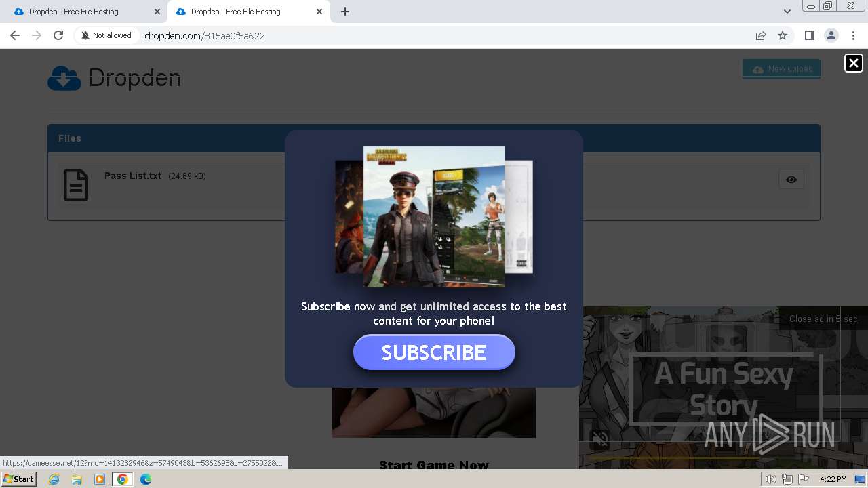Click the address bar URL
Screen dimensions: 868x488
[205, 36]
